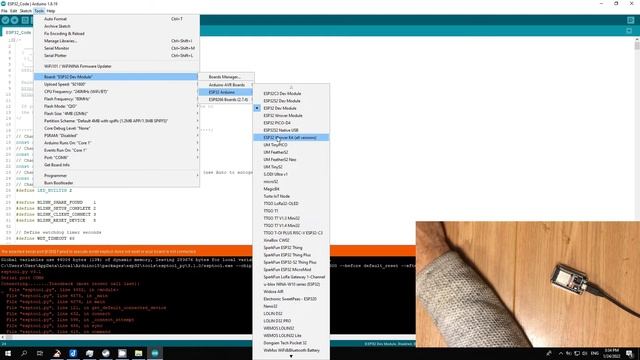Open the Windows notification center icon
Screen dimensions: 640x360
(x=630, y=353)
